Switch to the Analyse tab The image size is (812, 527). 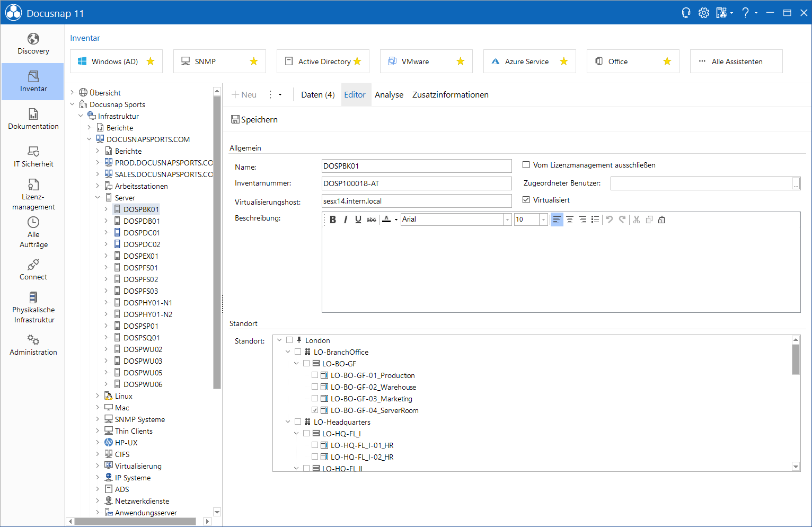coord(389,95)
